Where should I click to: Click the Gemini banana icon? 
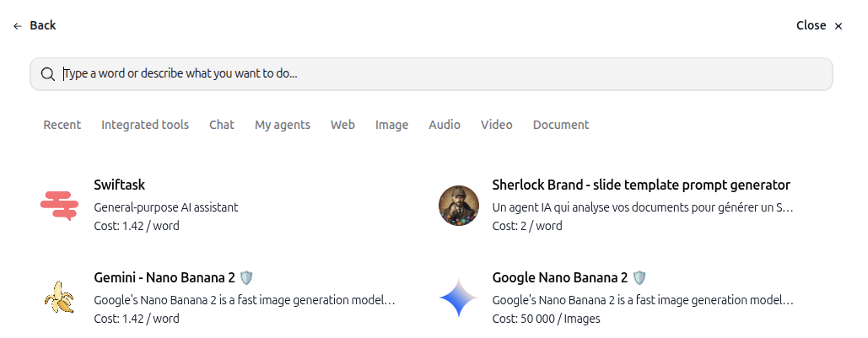(x=60, y=298)
